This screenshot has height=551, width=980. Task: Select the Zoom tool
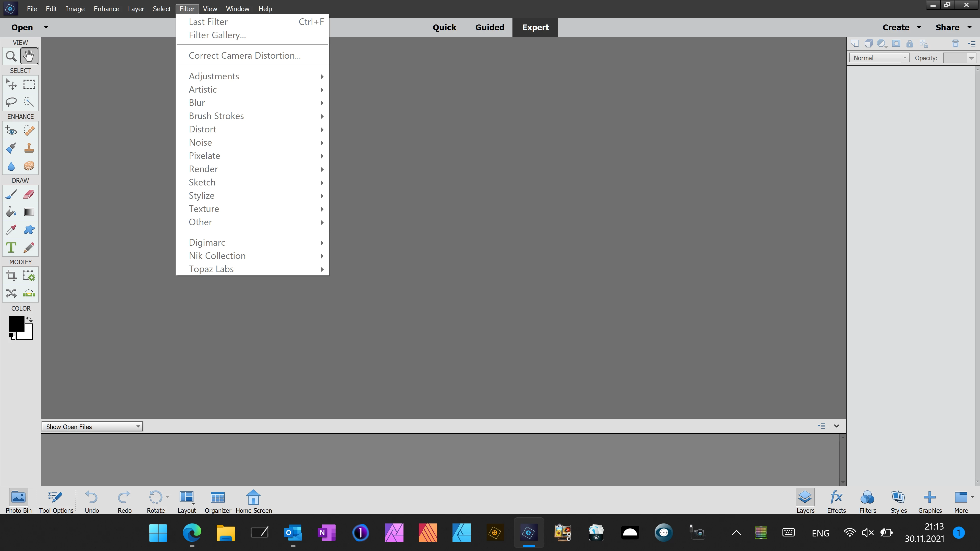(11, 56)
